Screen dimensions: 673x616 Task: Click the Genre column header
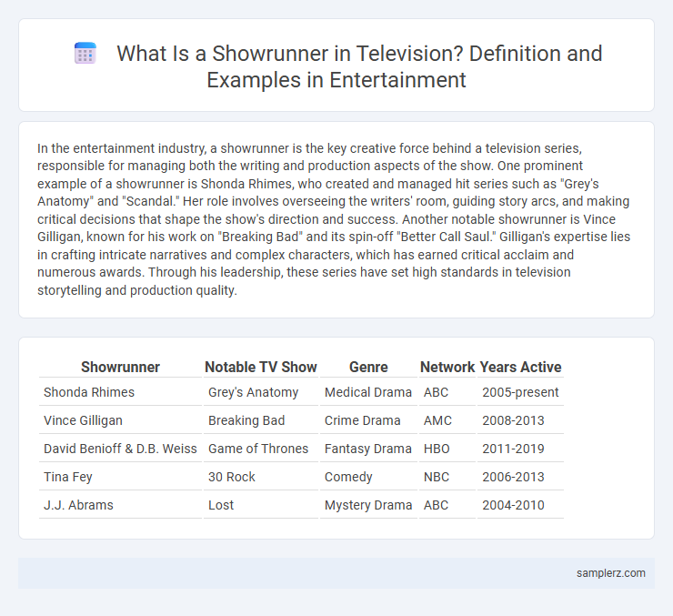pos(368,367)
